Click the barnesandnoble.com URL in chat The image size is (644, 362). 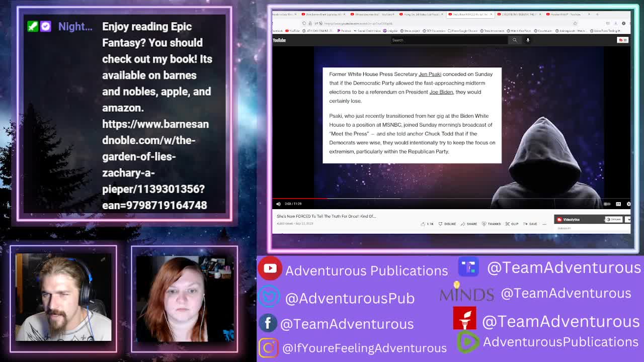pos(155,164)
